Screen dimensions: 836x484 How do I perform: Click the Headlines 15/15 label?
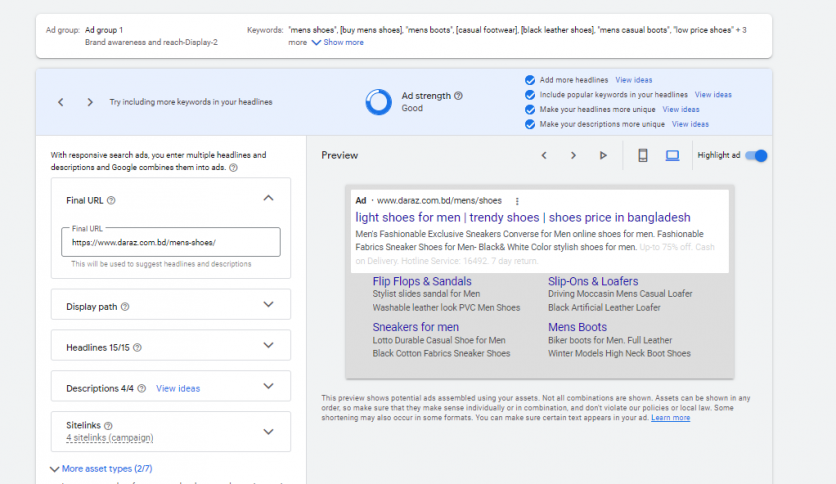click(x=98, y=348)
